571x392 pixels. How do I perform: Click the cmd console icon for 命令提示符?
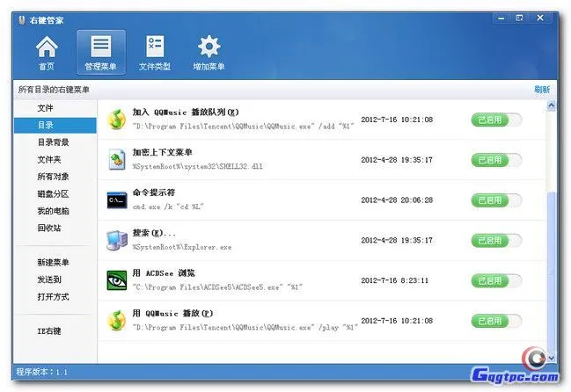click(x=117, y=200)
